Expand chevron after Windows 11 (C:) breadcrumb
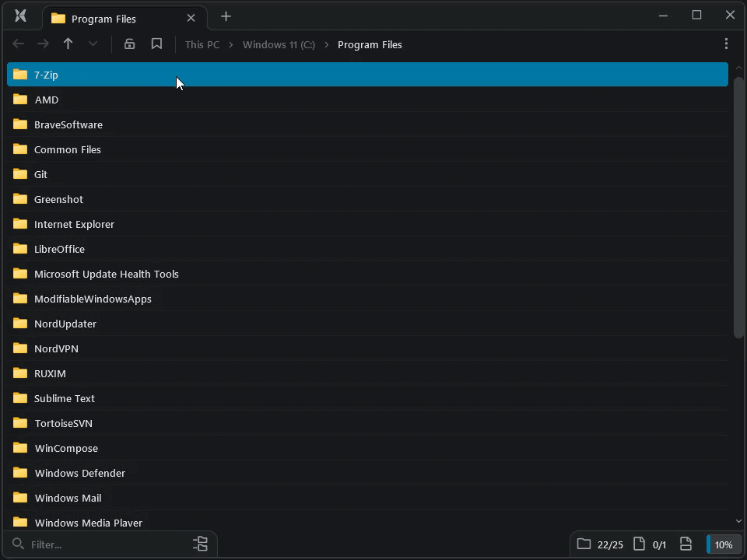 (327, 45)
